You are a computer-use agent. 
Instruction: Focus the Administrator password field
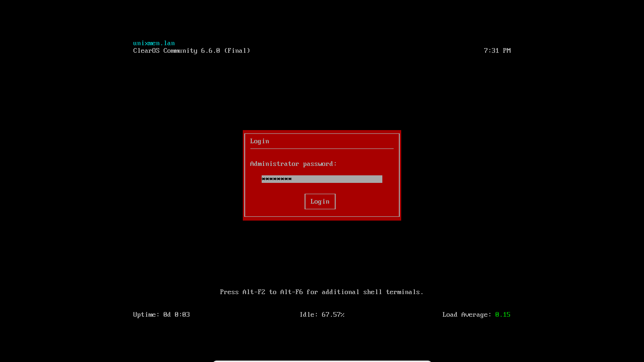322,179
